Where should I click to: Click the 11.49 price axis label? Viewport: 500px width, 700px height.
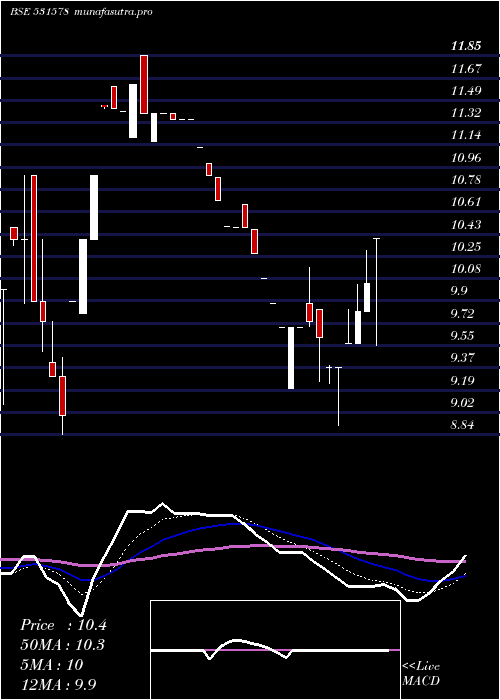click(x=466, y=91)
